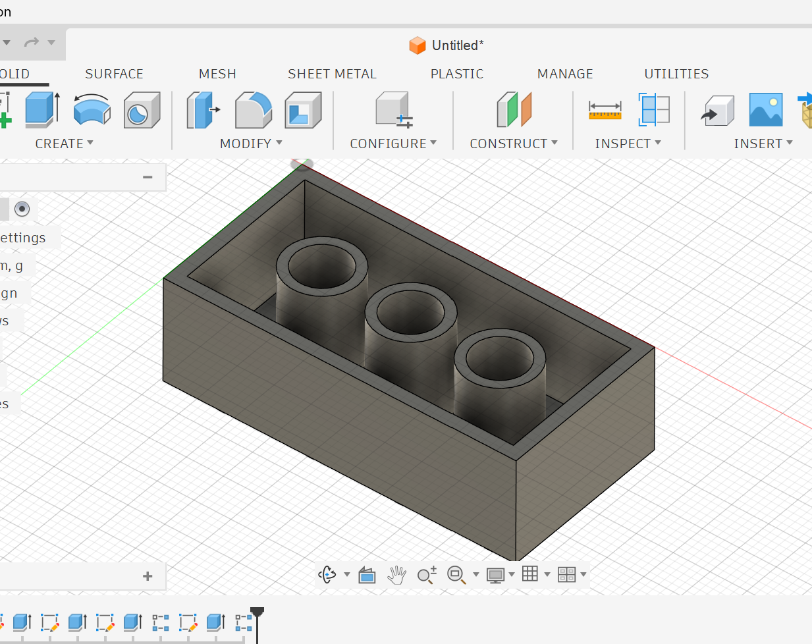Open the Measure tool

pyautogui.click(x=605, y=110)
